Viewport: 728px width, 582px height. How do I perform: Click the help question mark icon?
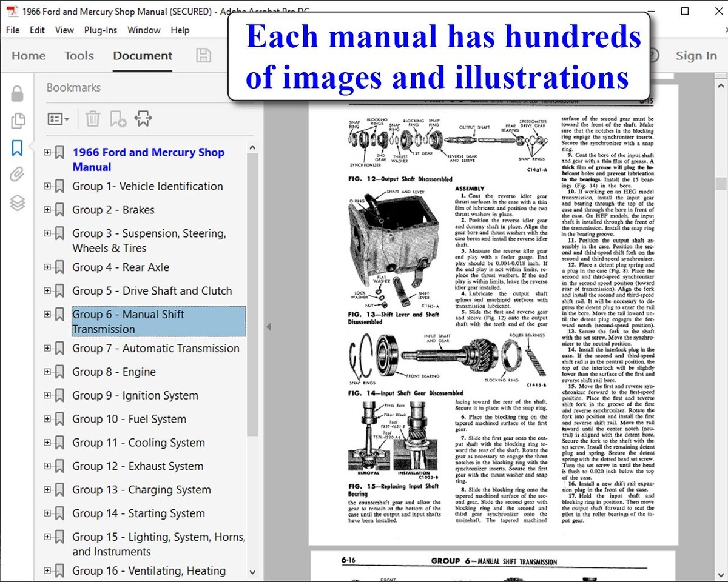coord(652,56)
